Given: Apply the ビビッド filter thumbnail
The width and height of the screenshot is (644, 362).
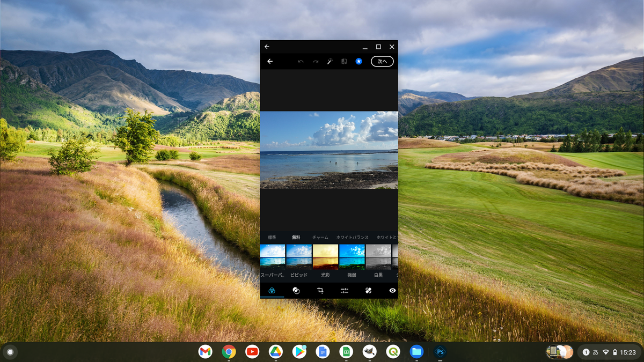Looking at the screenshot, I should (x=299, y=257).
